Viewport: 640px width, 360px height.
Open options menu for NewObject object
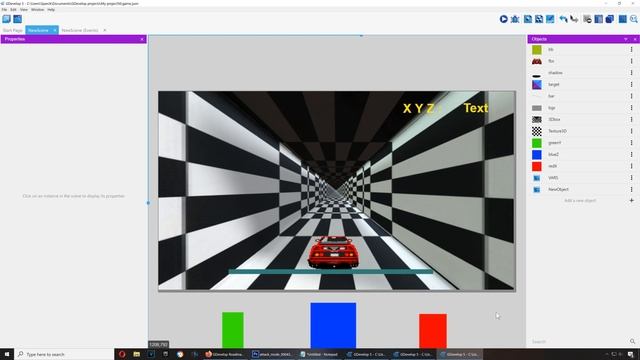coord(631,189)
